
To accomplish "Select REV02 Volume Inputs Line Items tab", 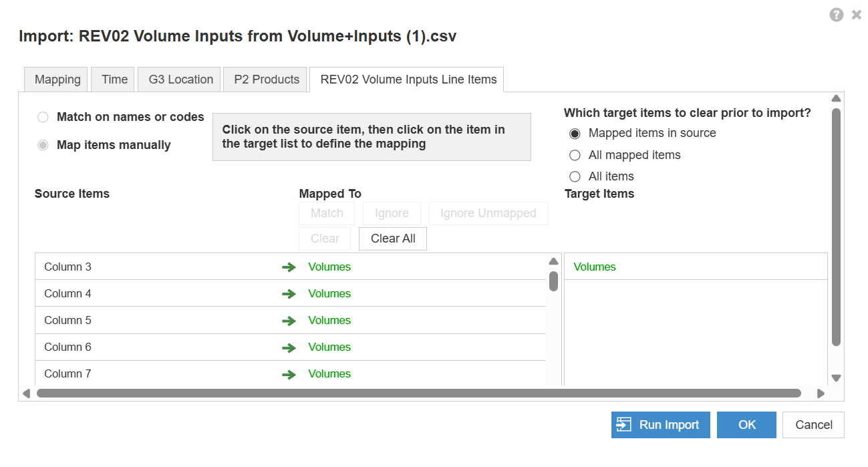I will 408,80.
